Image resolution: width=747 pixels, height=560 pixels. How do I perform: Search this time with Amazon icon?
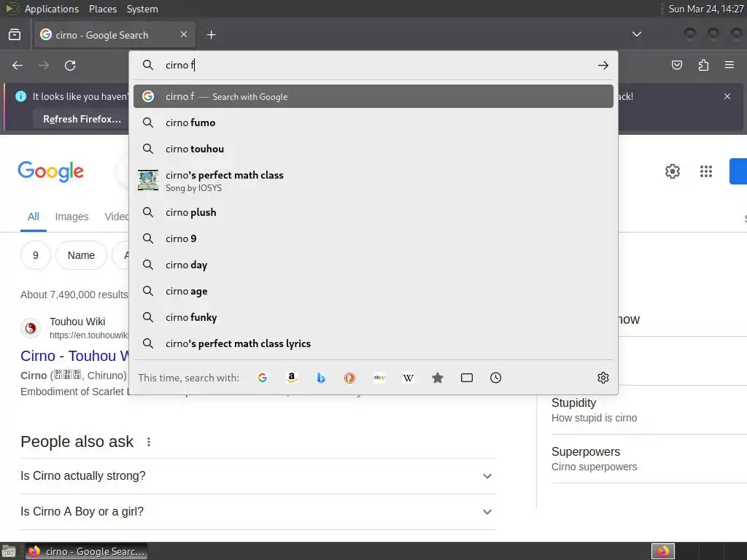point(292,378)
